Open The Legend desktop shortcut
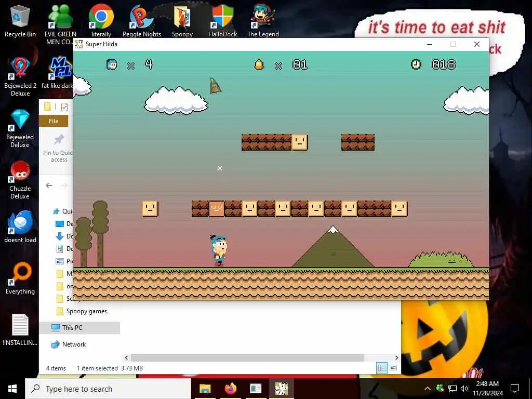 pyautogui.click(x=263, y=21)
